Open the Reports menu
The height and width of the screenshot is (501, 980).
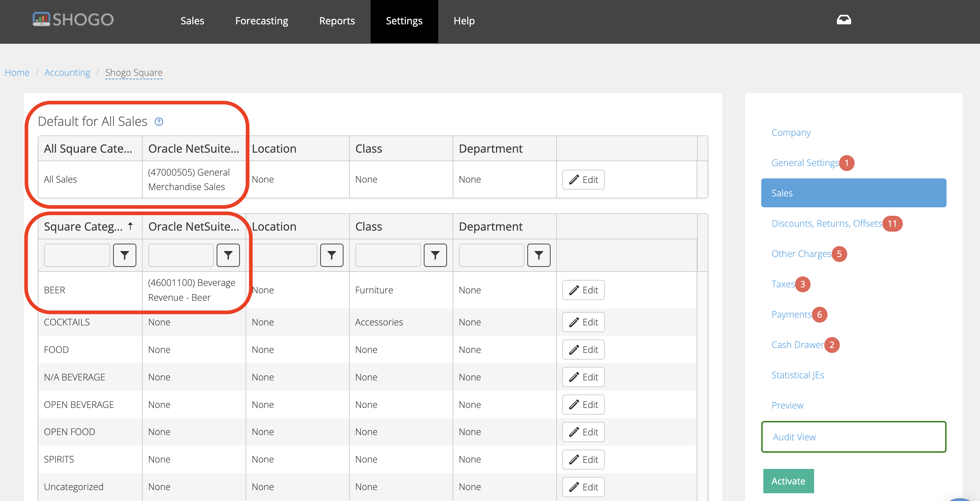click(x=337, y=21)
